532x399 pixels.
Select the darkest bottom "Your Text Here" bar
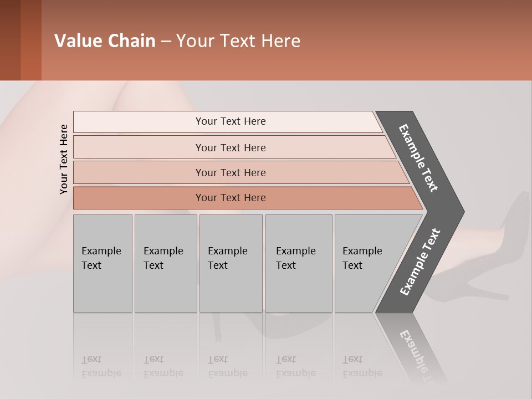(230, 198)
